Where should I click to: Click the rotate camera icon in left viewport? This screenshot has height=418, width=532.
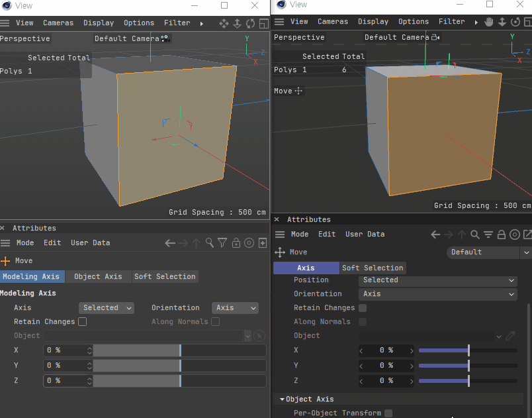tap(250, 23)
